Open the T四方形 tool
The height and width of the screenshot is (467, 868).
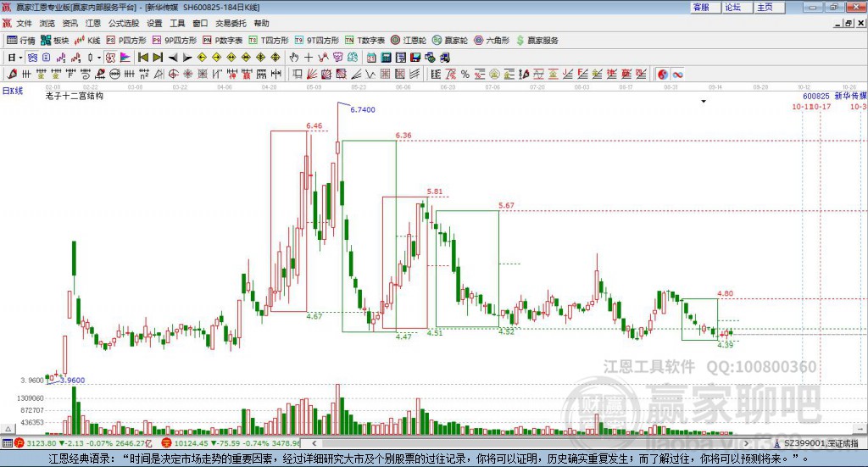pyautogui.click(x=269, y=41)
